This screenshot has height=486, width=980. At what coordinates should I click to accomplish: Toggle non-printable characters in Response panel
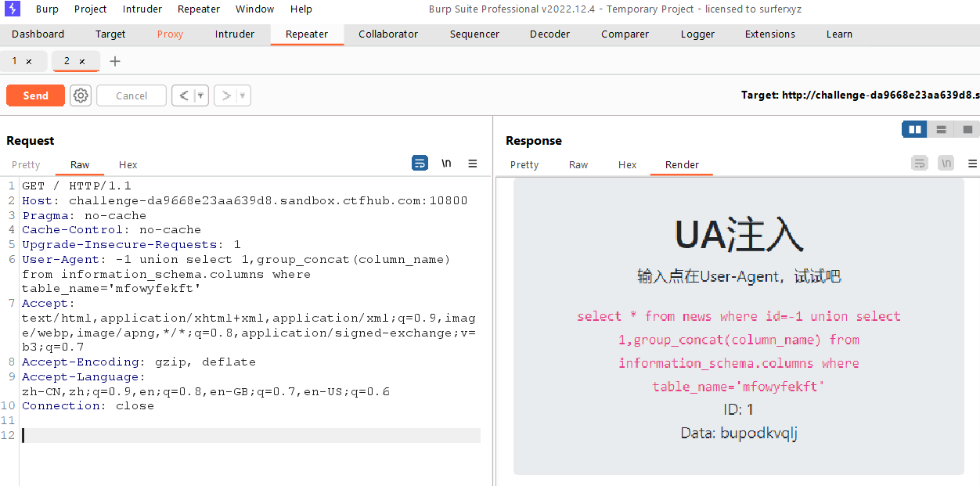coord(946,163)
